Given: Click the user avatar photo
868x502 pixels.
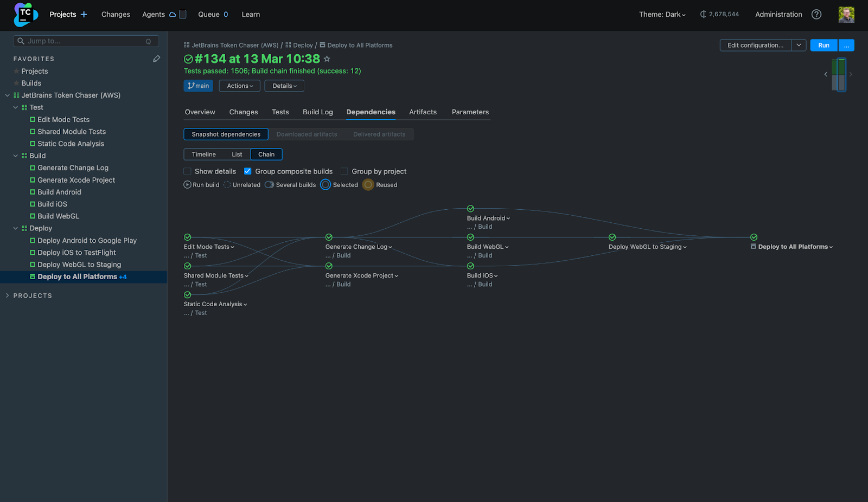Looking at the screenshot, I should click(846, 14).
